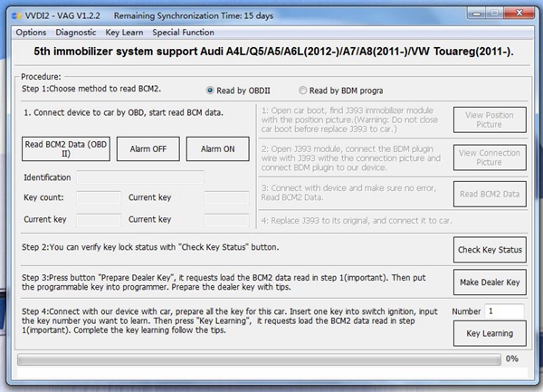Click the Key Learning button
The height and width of the screenshot is (392, 543).
click(x=490, y=333)
